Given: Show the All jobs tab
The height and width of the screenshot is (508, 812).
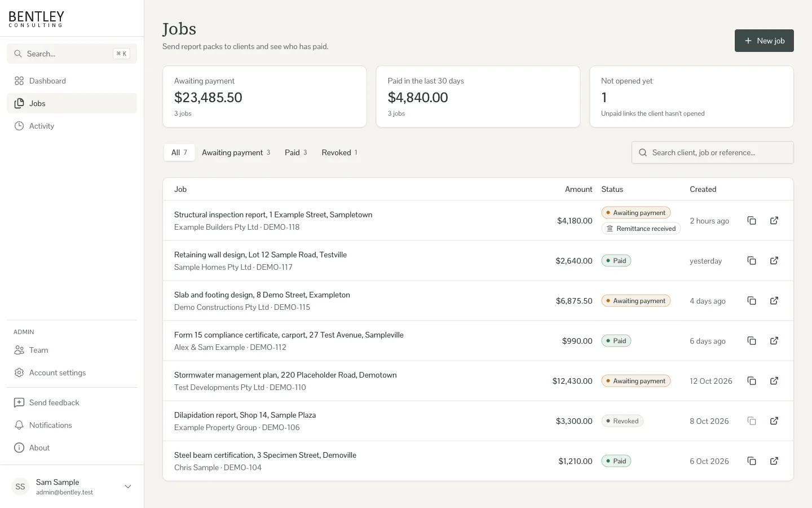Looking at the screenshot, I should click(x=179, y=152).
